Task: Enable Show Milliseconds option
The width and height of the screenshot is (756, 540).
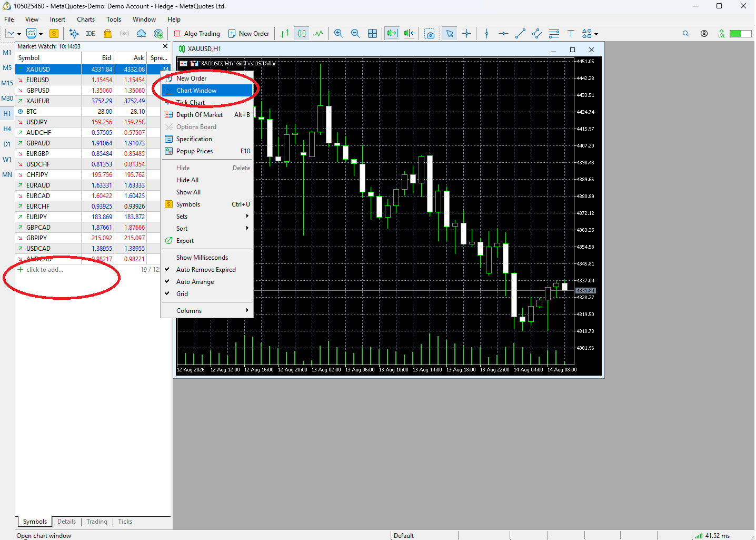Action: click(x=207, y=258)
